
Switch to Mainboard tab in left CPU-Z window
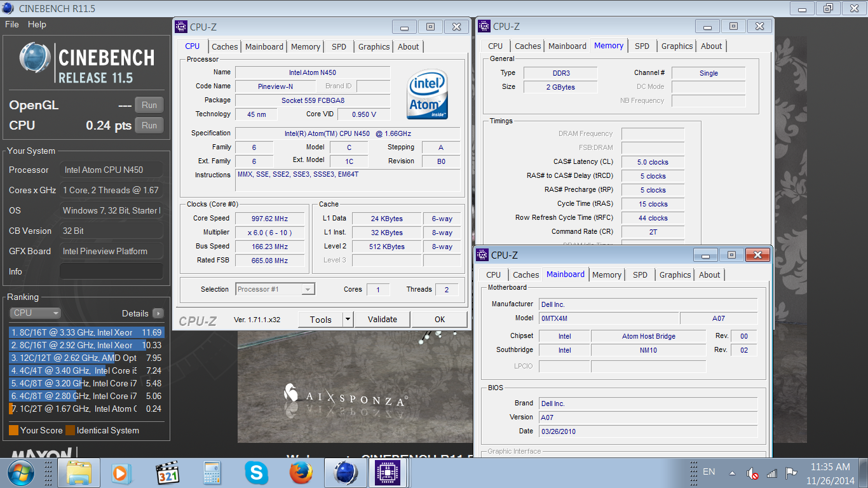pyautogui.click(x=264, y=46)
